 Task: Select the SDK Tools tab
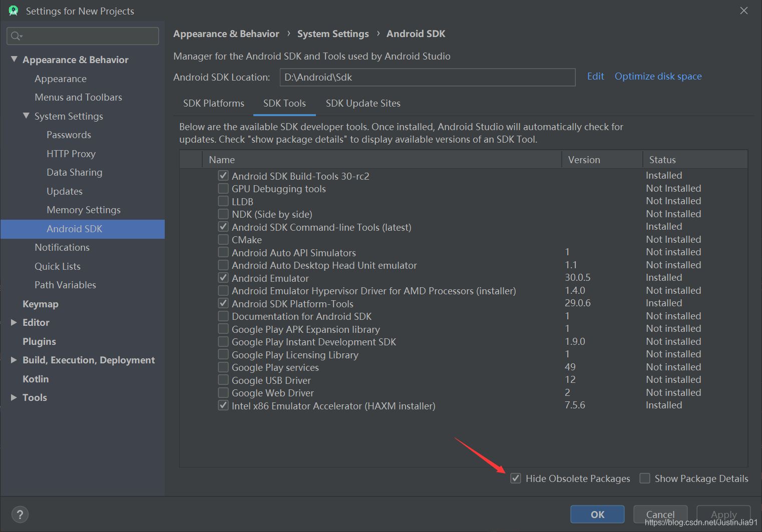(x=284, y=103)
